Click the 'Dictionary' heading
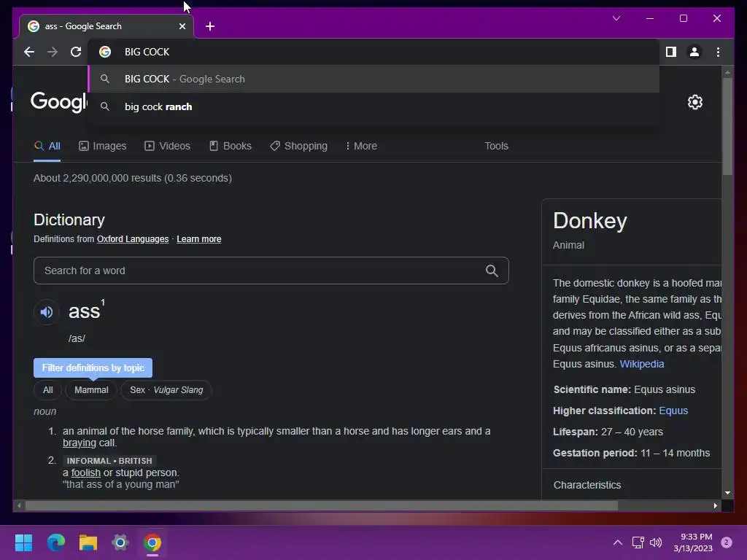This screenshot has width=747, height=560. [69, 220]
